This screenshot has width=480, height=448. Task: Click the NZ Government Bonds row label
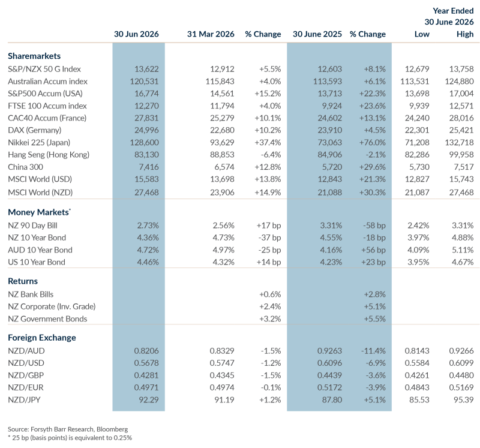click(x=48, y=319)
